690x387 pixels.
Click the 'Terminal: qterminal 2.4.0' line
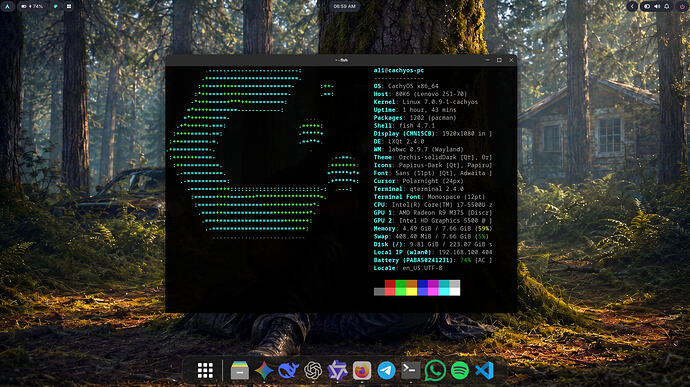coord(418,189)
